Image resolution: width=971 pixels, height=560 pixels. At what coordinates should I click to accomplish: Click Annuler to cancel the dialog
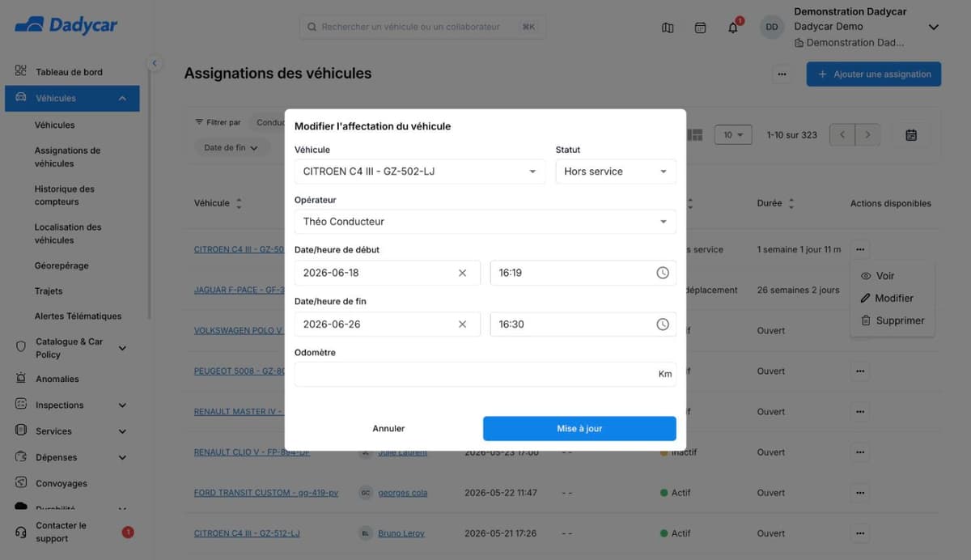coord(388,429)
